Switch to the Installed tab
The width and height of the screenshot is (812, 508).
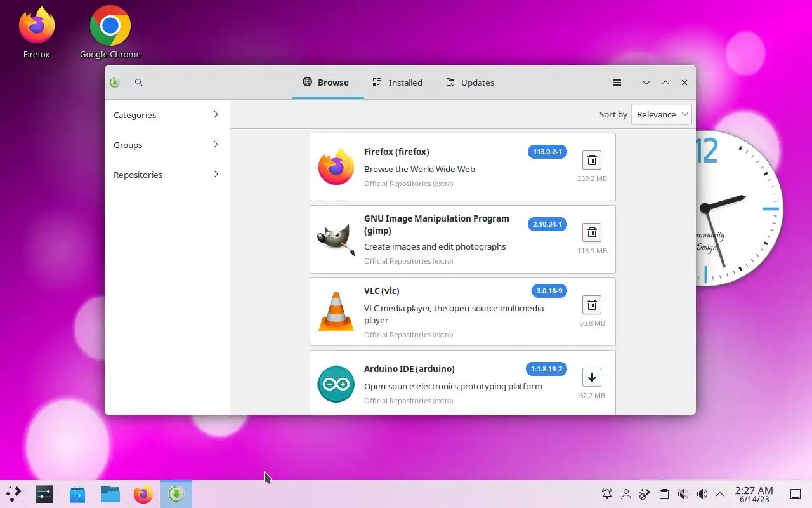tap(398, 83)
